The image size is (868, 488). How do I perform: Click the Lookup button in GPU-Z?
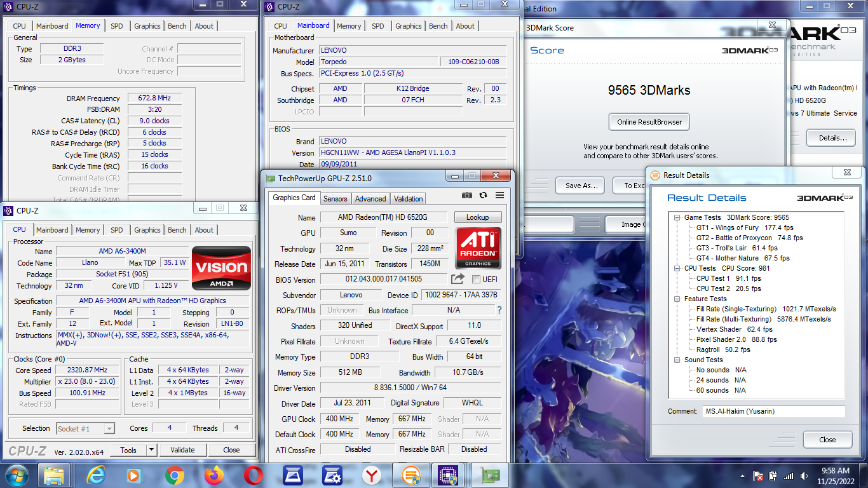point(478,217)
